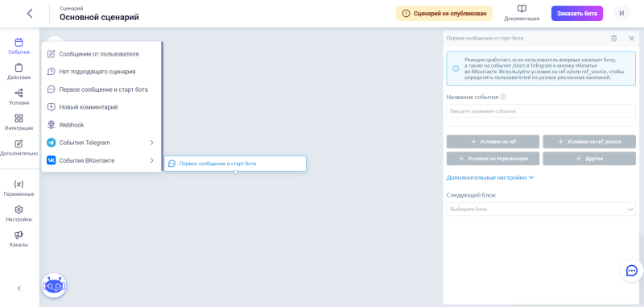Click the Telegram logo icon in menu
The height and width of the screenshot is (307, 644).
point(51,143)
